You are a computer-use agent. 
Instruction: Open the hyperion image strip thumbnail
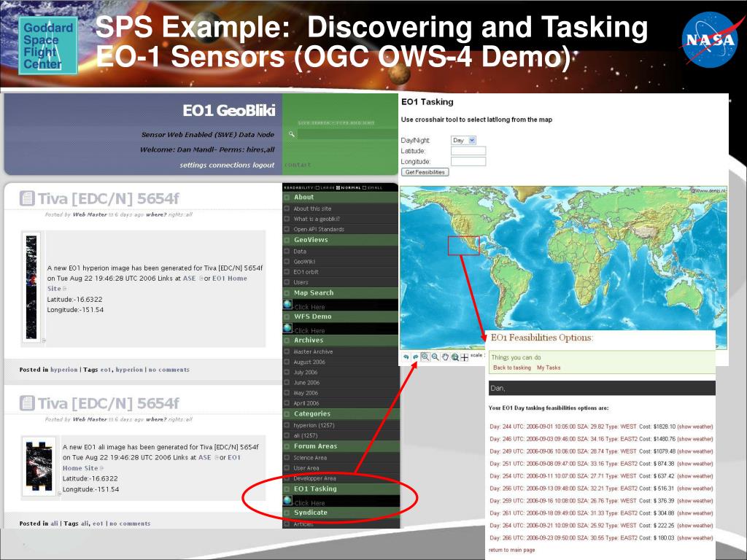pyautogui.click(x=31, y=287)
